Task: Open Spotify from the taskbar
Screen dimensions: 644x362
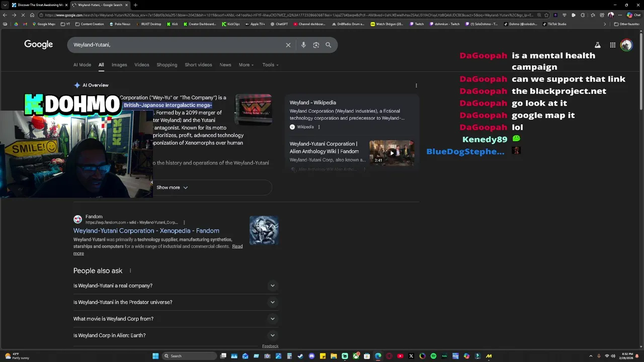Action: coord(433,356)
